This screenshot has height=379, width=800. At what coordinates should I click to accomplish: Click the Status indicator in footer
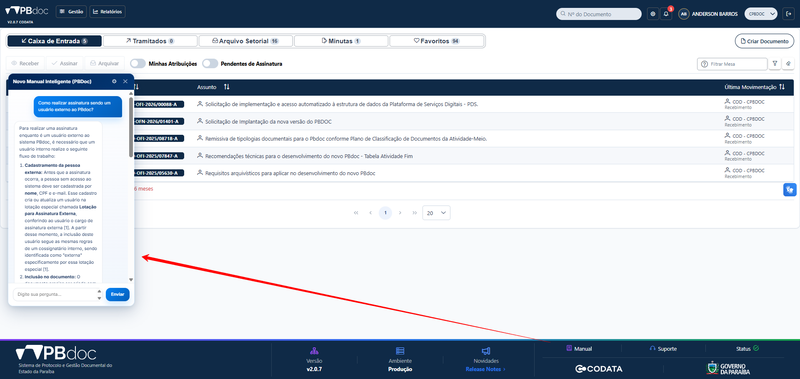tap(747, 349)
